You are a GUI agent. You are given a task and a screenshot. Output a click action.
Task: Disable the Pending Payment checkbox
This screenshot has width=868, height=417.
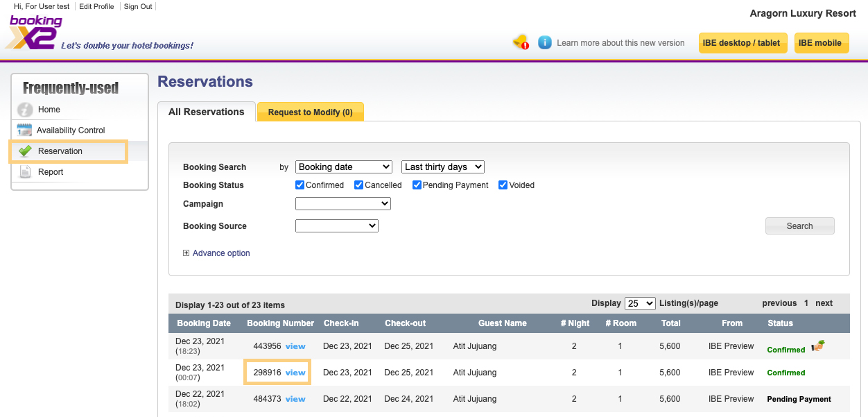click(417, 185)
